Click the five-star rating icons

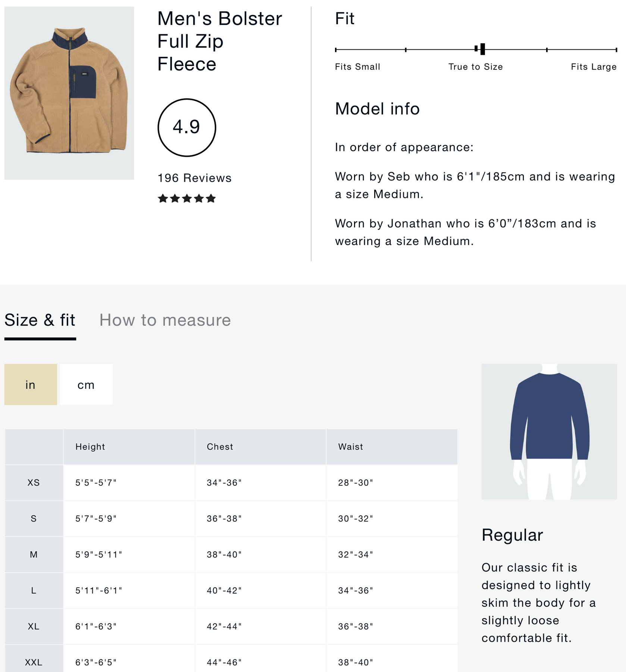(x=187, y=198)
